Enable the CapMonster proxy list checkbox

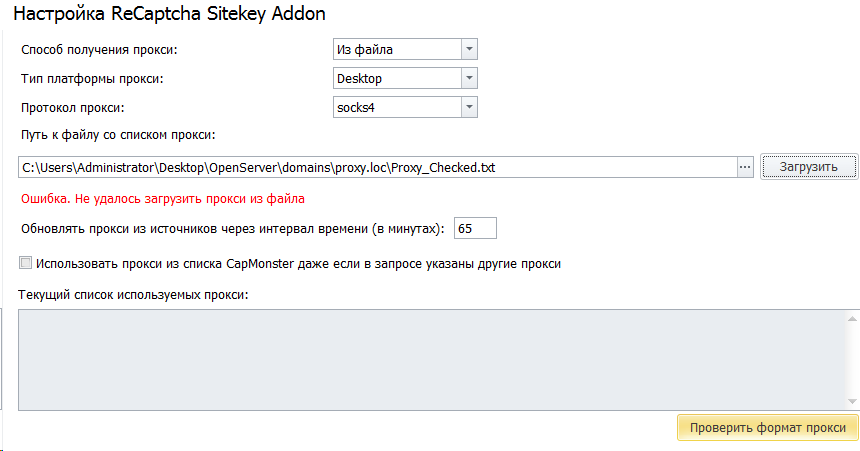click(x=25, y=264)
